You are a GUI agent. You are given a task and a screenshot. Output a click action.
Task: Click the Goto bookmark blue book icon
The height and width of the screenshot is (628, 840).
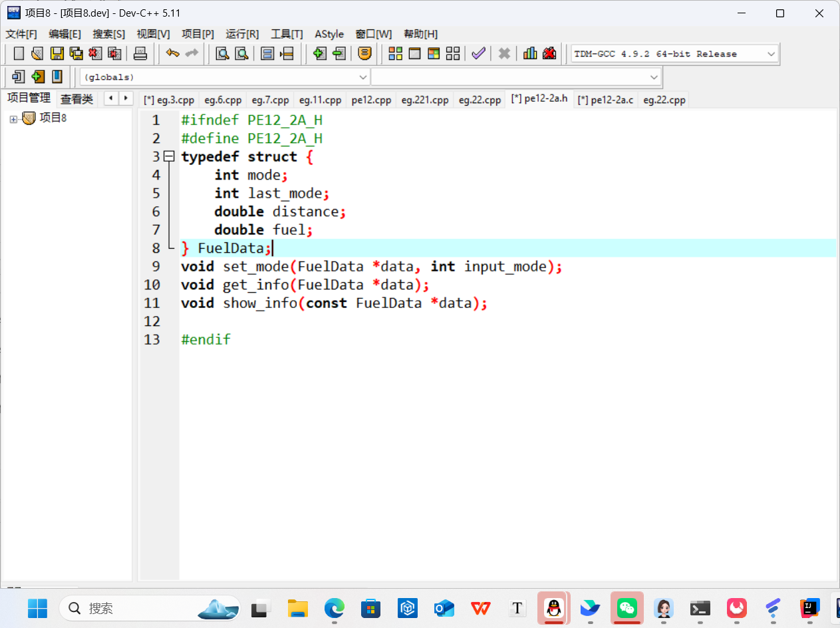click(x=57, y=77)
